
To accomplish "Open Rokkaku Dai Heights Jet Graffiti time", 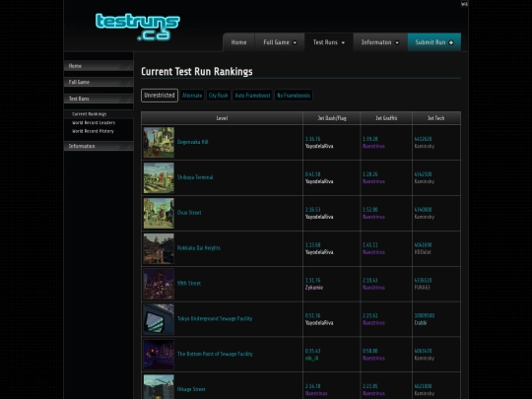I will [x=370, y=245].
